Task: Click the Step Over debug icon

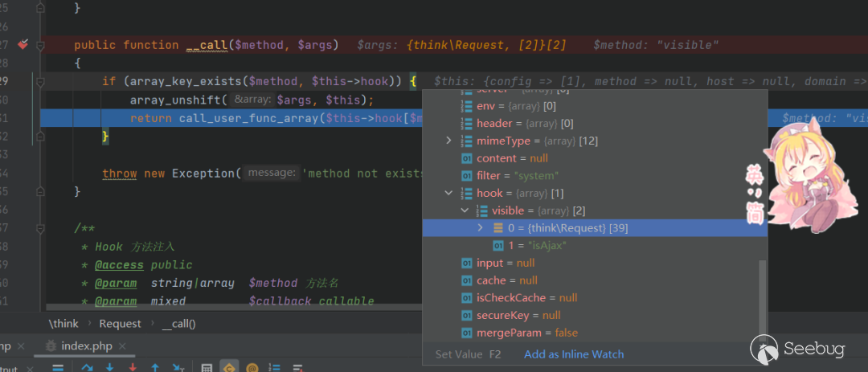Action: pyautogui.click(x=88, y=368)
